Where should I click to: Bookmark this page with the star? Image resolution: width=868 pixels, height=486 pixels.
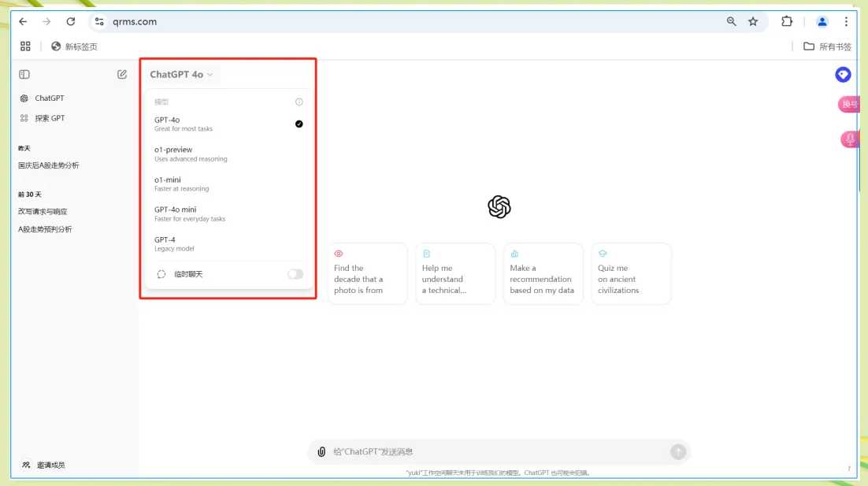pyautogui.click(x=753, y=21)
